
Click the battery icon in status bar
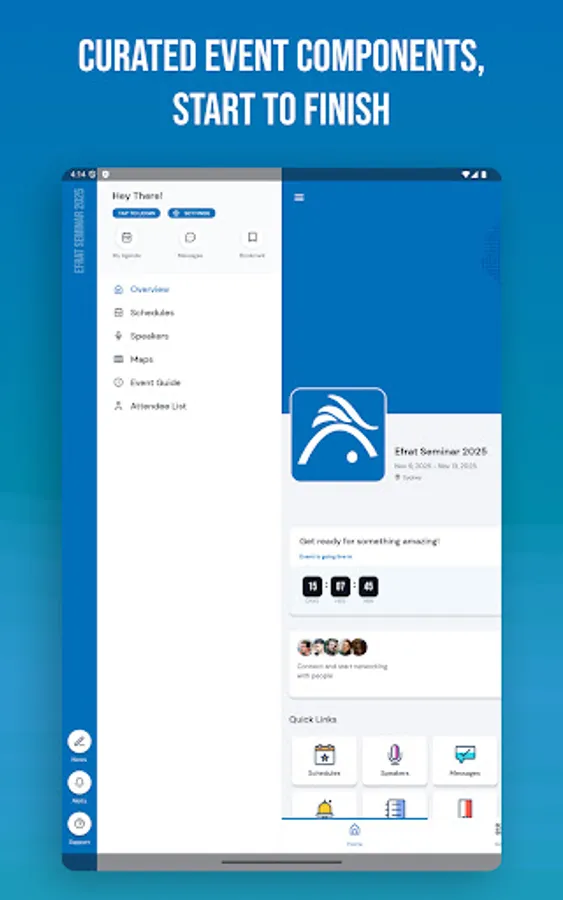(x=484, y=174)
